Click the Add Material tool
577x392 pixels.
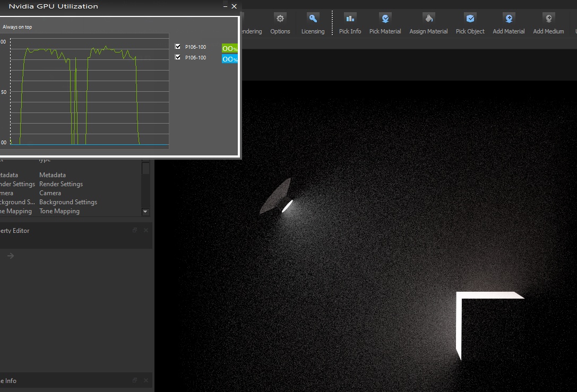pyautogui.click(x=509, y=23)
